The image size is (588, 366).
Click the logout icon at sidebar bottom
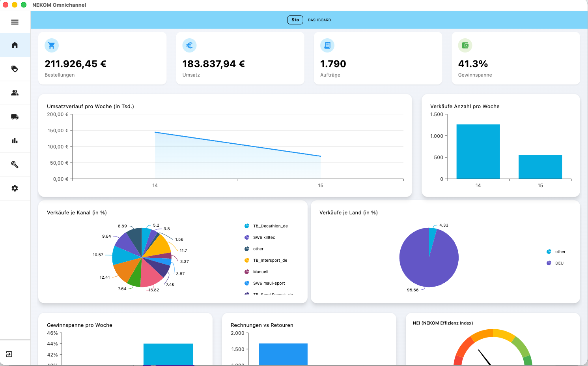[x=9, y=354]
